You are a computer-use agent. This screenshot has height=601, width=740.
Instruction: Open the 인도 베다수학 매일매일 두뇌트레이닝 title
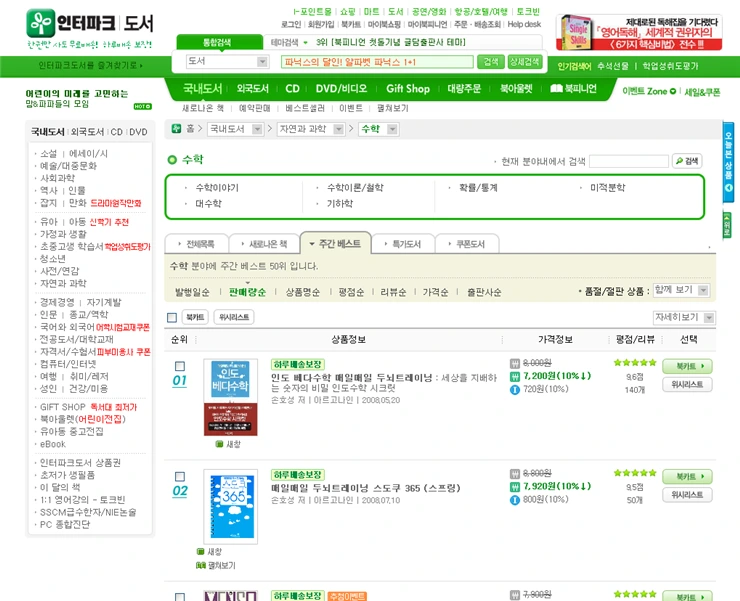[351, 378]
